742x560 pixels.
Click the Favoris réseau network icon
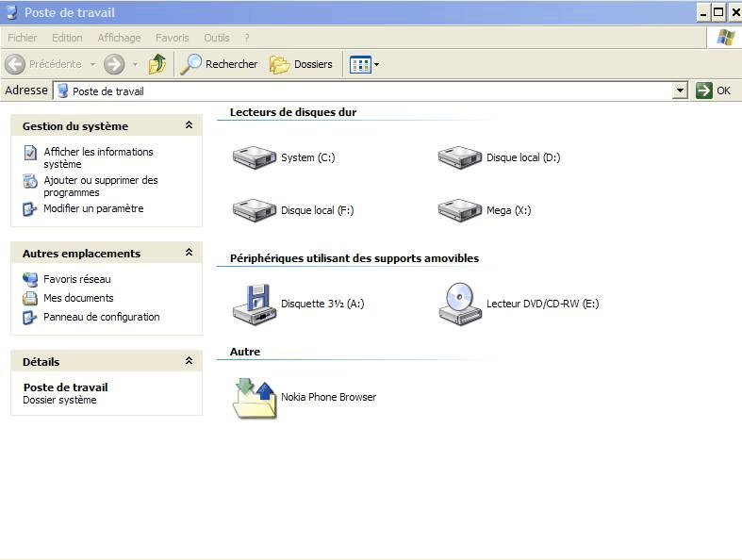(x=30, y=279)
